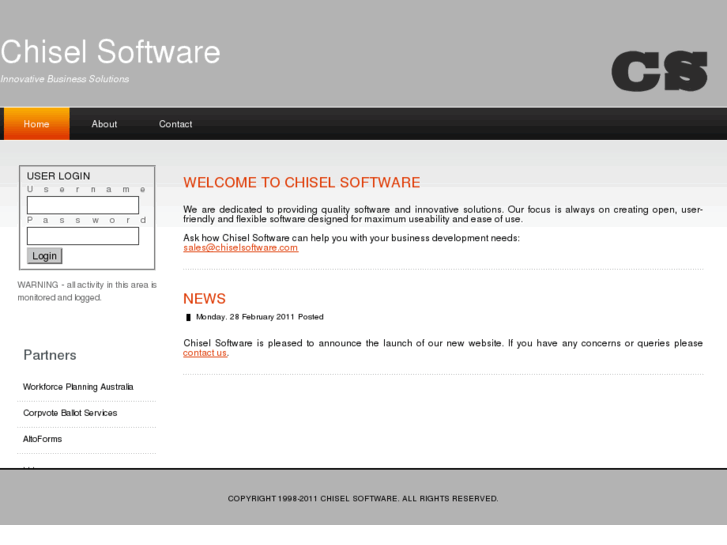Follow the 'contact us' link
Image resolution: width=727 pixels, height=545 pixels.
coord(205,353)
